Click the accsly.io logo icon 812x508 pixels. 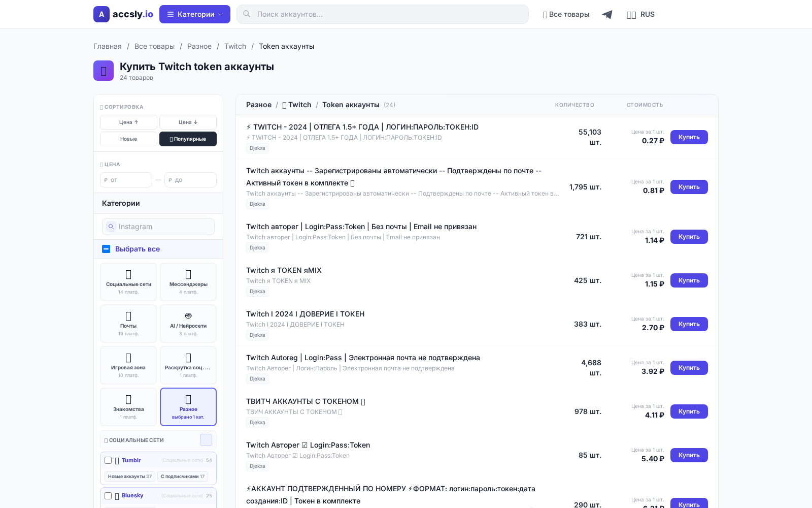tap(101, 14)
